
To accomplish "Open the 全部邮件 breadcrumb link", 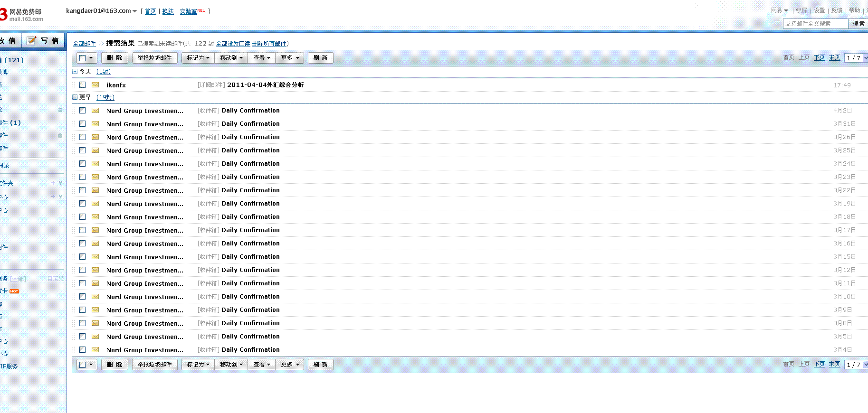I will coord(84,44).
